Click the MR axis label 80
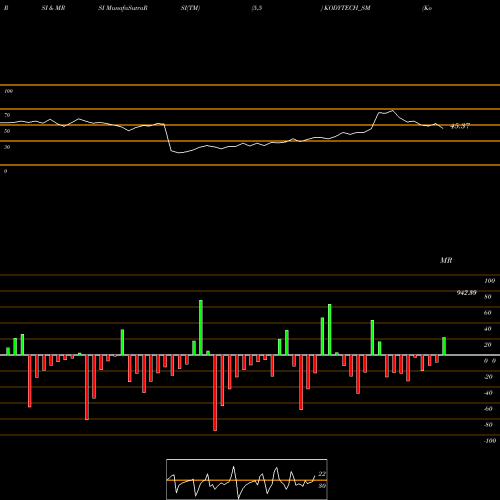Viewport: 500px width, 500px height. (488, 297)
